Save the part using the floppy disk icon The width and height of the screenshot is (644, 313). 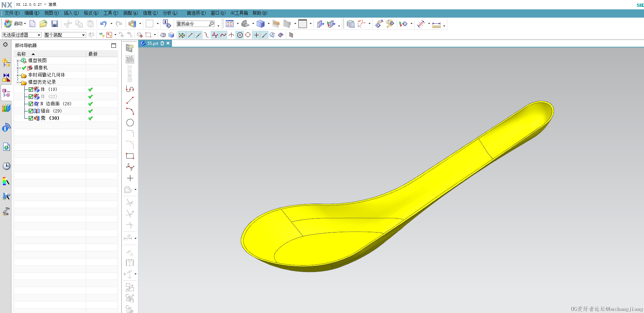point(55,24)
